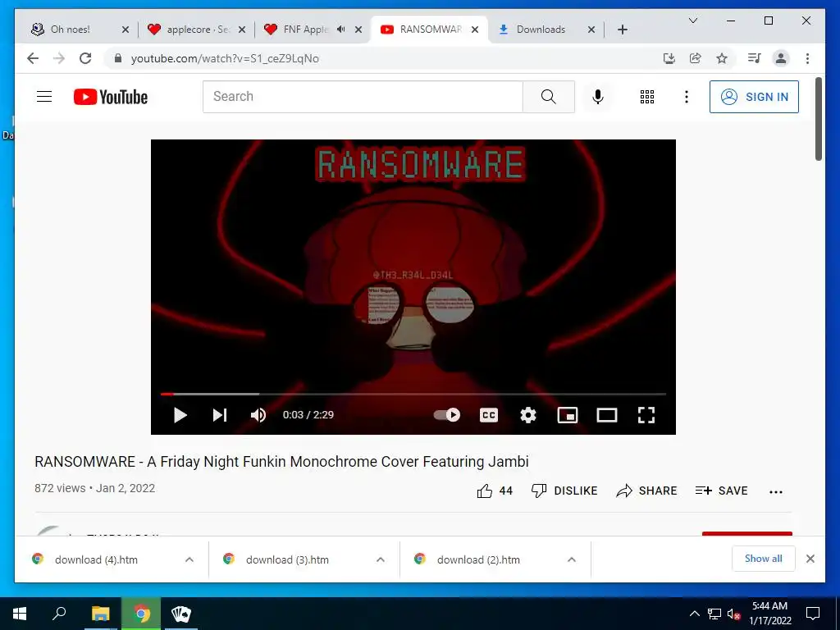The width and height of the screenshot is (840, 630).
Task: Open YouTube settings three-dot menu
Action: 687,97
